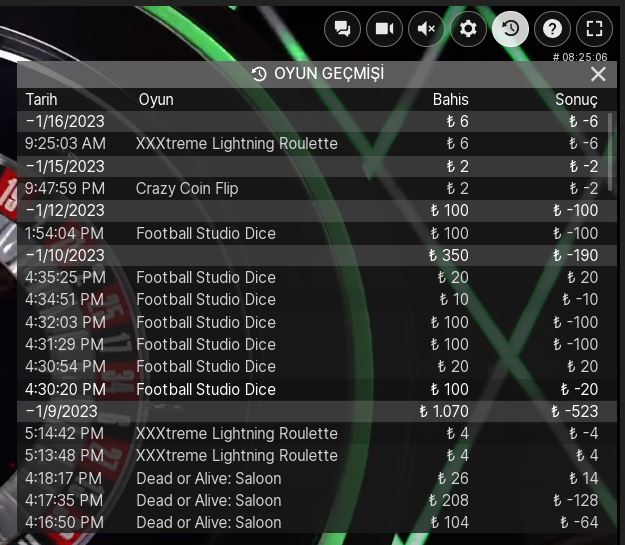Click the Sonuç column header
The image size is (625, 545).
click(x=576, y=100)
